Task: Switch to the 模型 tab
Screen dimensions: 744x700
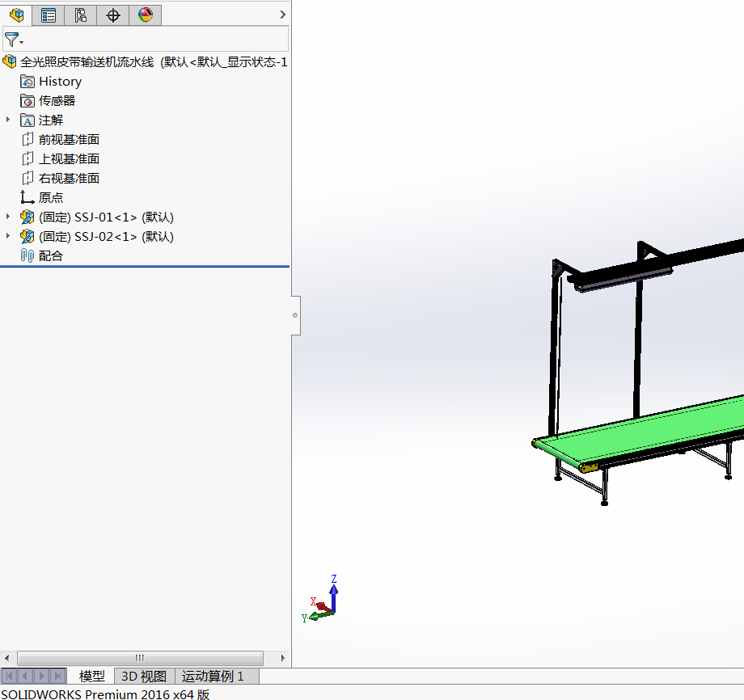Action: [91, 676]
